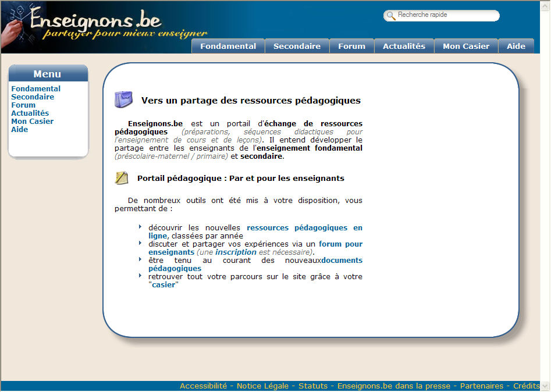Image resolution: width=551 pixels, height=392 pixels.
Task: Open 'Enseignons.be dans la presse' footer link
Action: (393, 386)
